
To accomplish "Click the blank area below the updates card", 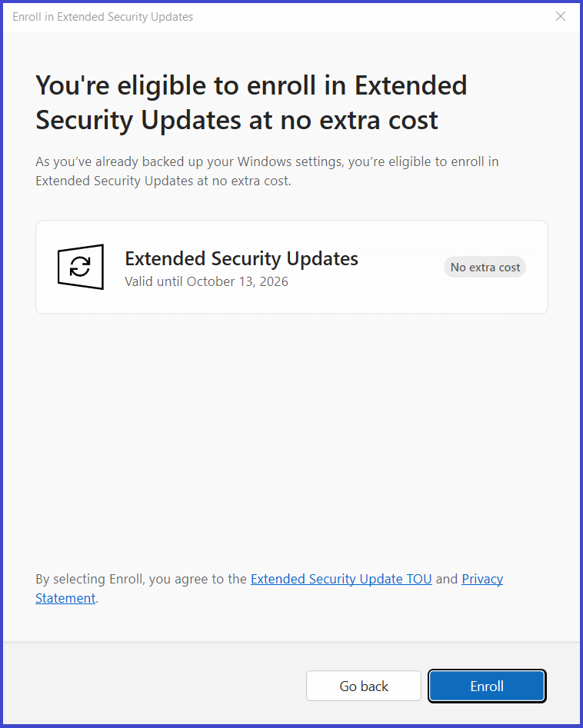I will [291, 441].
